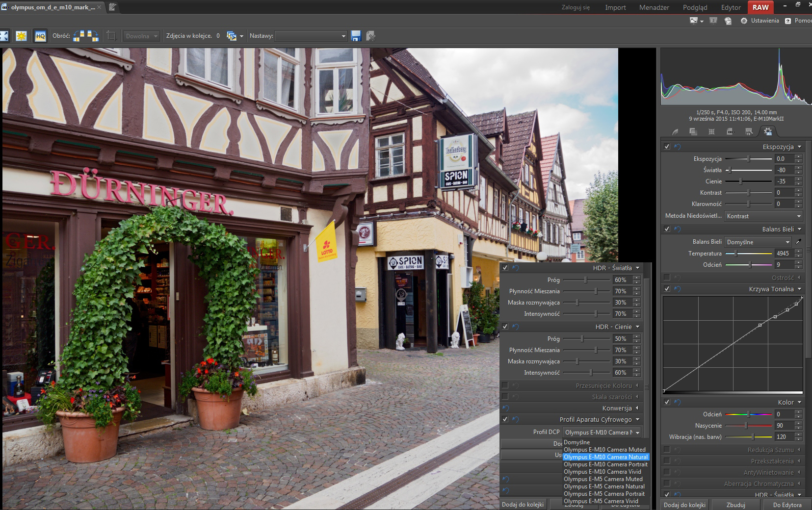The height and width of the screenshot is (510, 812).
Task: Open Metoda Niedoświetlenia Kontrast dropdown
Action: (763, 216)
